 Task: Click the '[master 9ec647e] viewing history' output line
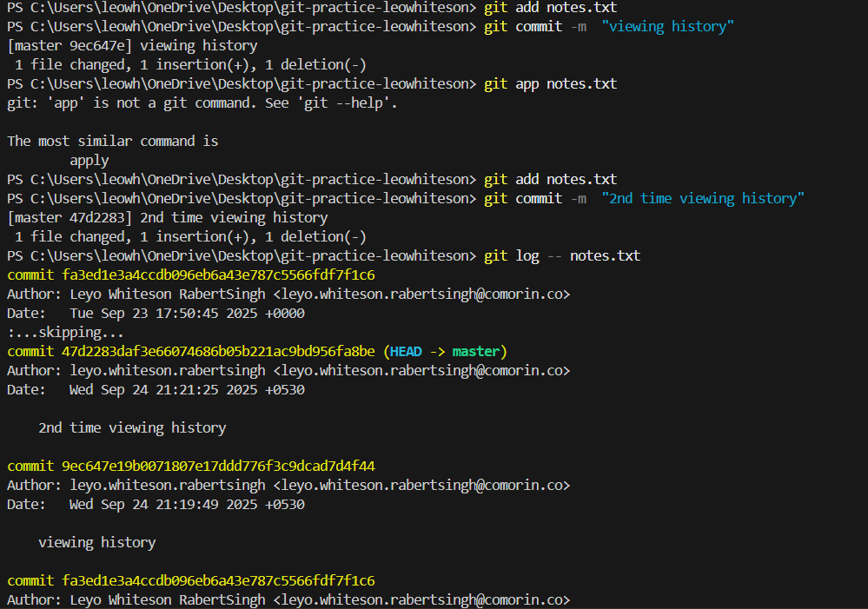pyautogui.click(x=132, y=46)
